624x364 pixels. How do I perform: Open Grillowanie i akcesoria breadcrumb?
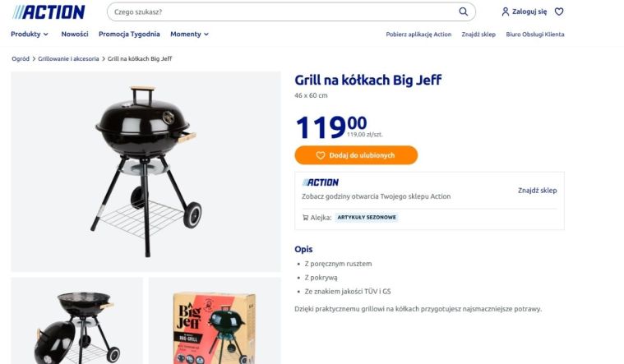click(x=68, y=58)
